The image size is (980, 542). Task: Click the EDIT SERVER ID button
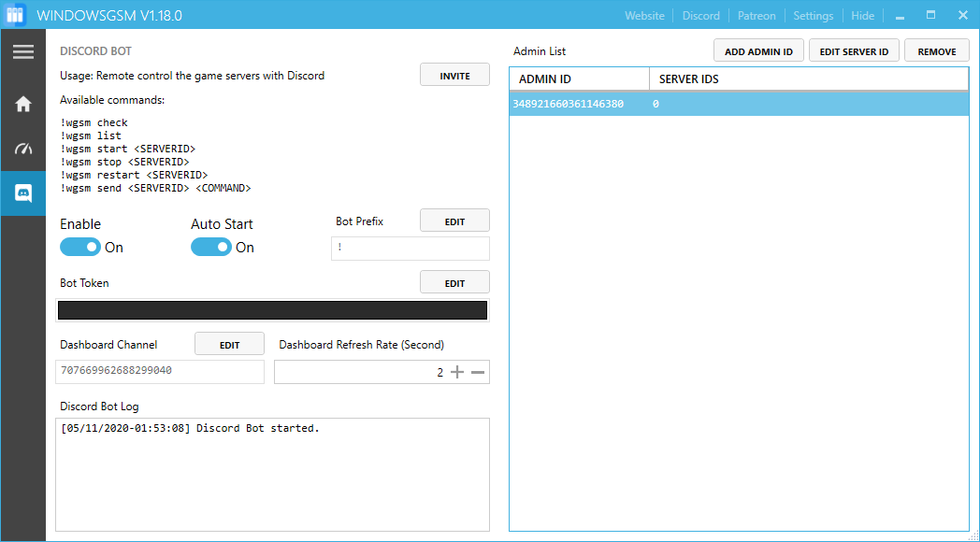coord(854,51)
